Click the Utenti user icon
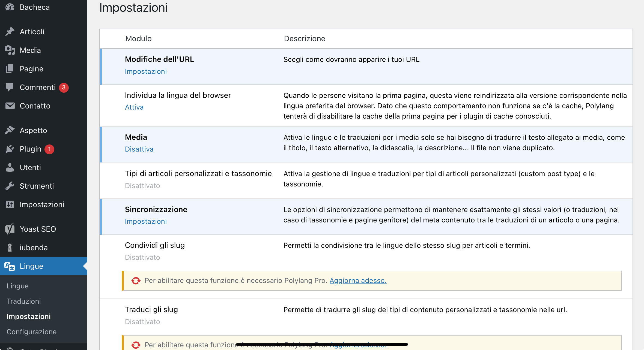644x350 pixels. 10,167
